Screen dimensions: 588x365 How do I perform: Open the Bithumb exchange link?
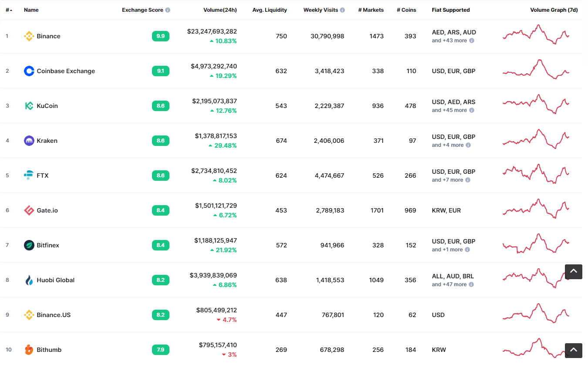(x=49, y=350)
